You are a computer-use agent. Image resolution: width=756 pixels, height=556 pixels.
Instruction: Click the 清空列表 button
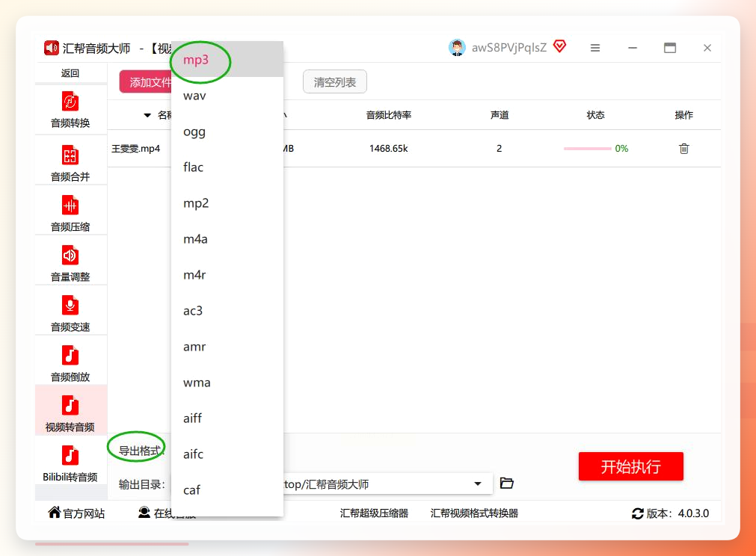334,82
